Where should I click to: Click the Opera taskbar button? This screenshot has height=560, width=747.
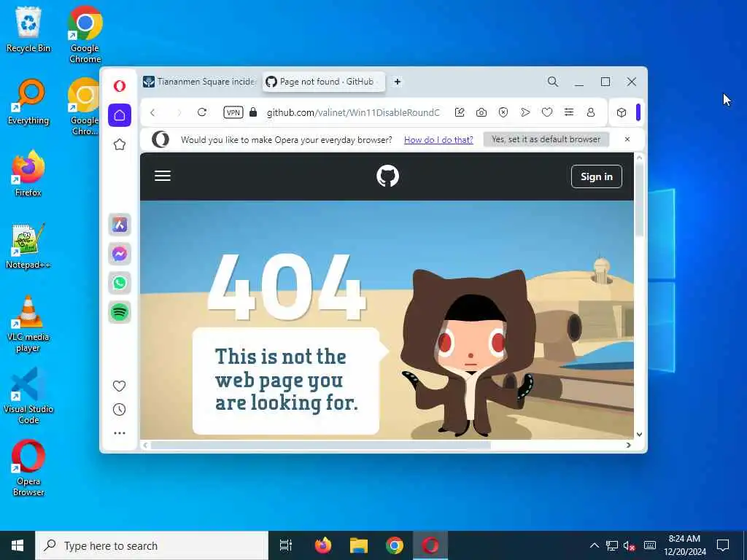[430, 545]
